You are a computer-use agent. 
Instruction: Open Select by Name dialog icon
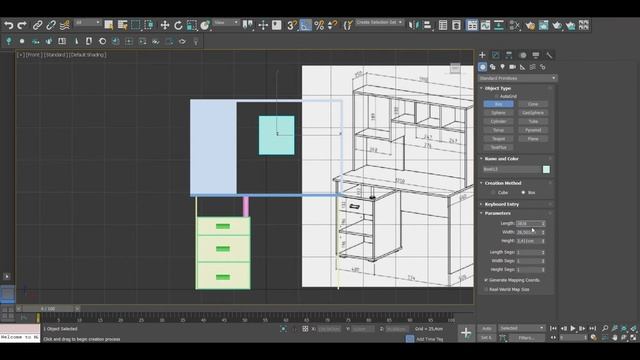tap(122, 25)
